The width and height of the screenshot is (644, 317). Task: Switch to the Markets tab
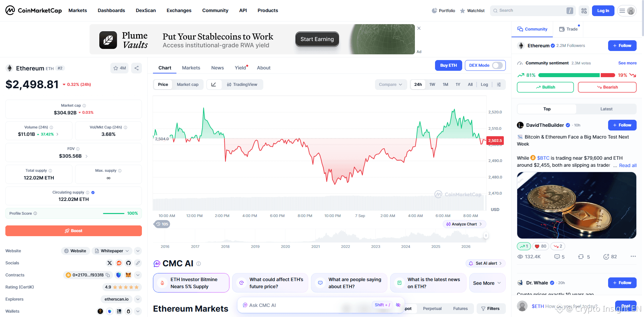click(191, 68)
